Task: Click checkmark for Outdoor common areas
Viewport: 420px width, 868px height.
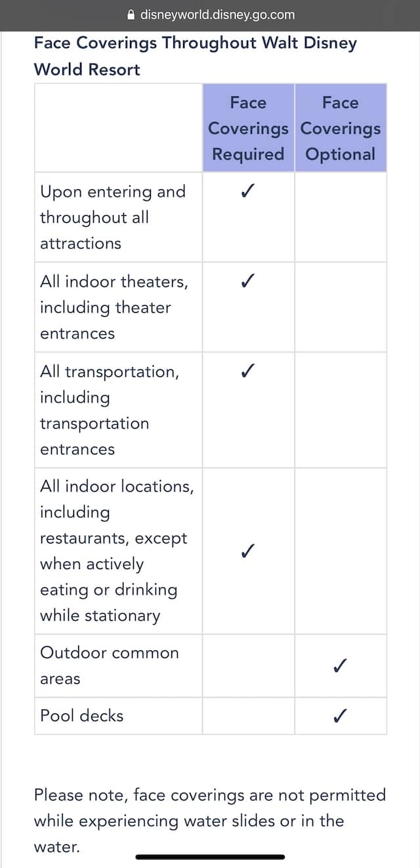Action: (x=340, y=665)
